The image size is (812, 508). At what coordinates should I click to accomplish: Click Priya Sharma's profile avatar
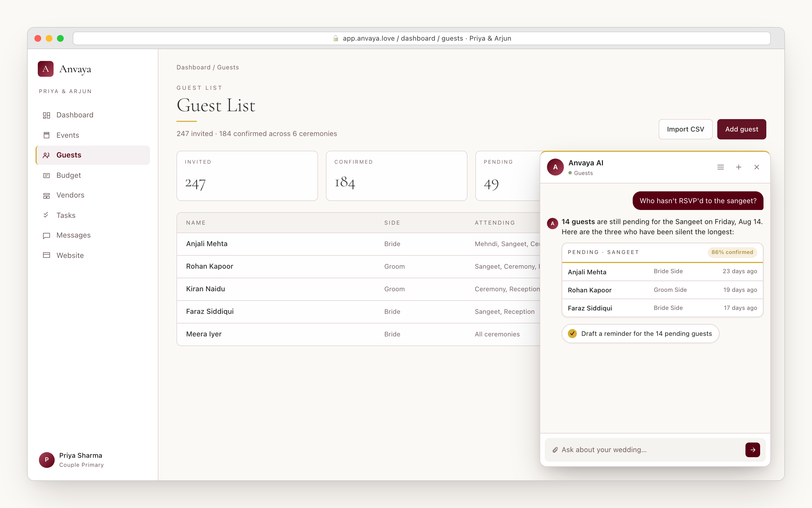(x=47, y=460)
